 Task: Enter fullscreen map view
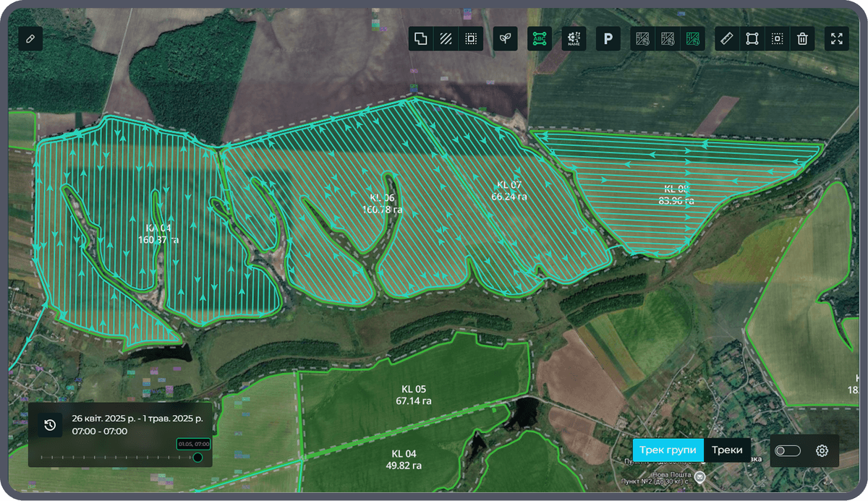[x=837, y=39]
